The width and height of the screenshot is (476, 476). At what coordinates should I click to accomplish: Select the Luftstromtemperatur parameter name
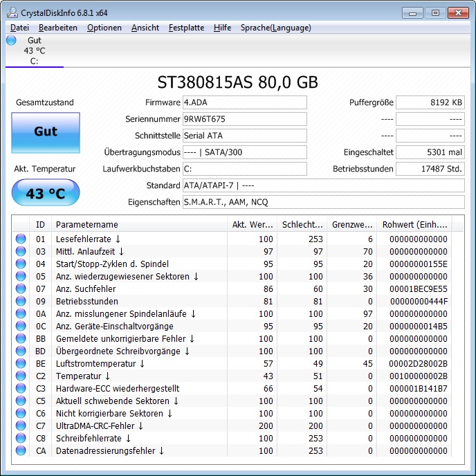(100, 364)
